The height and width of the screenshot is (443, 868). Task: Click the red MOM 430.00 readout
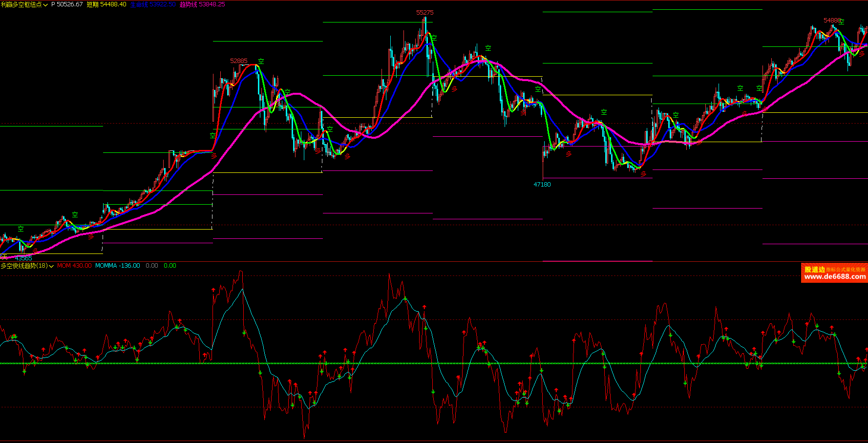click(x=74, y=266)
